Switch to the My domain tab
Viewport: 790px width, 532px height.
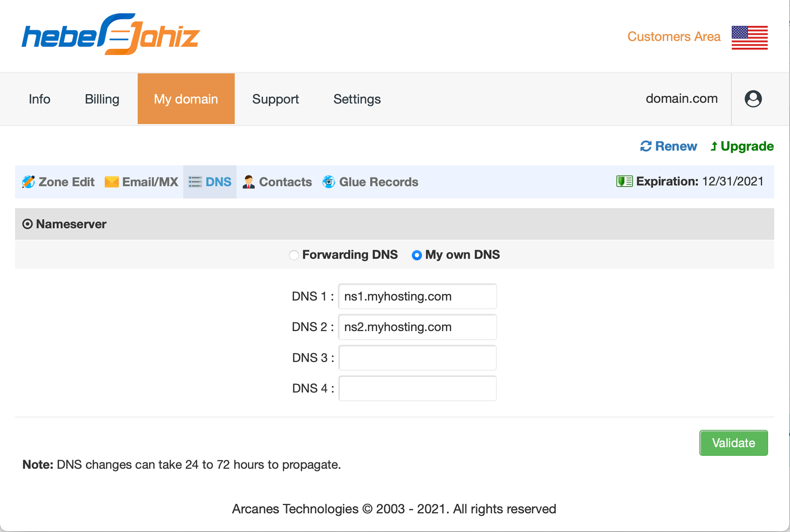click(x=186, y=99)
